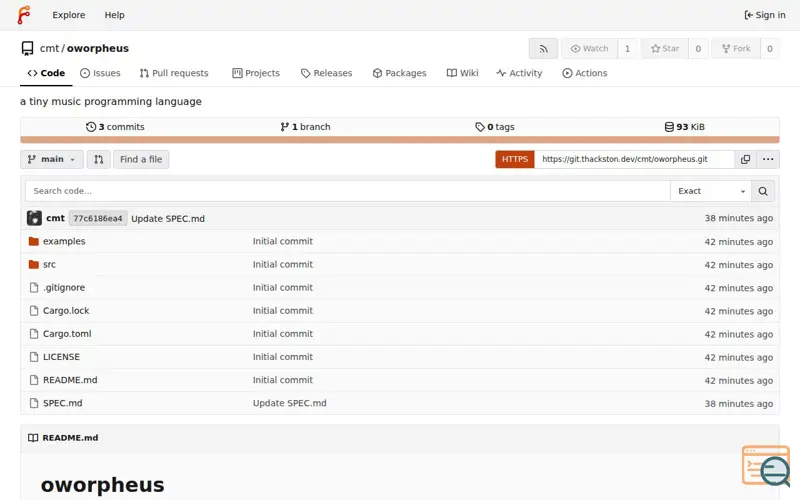Click the language statistics bar
Viewport: 800px width, 500px height.
399,140
